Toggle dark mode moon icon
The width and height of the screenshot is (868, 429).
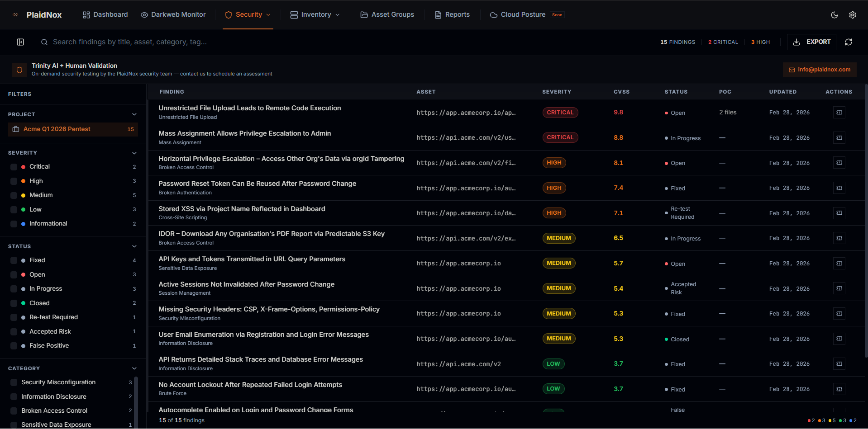coord(834,15)
